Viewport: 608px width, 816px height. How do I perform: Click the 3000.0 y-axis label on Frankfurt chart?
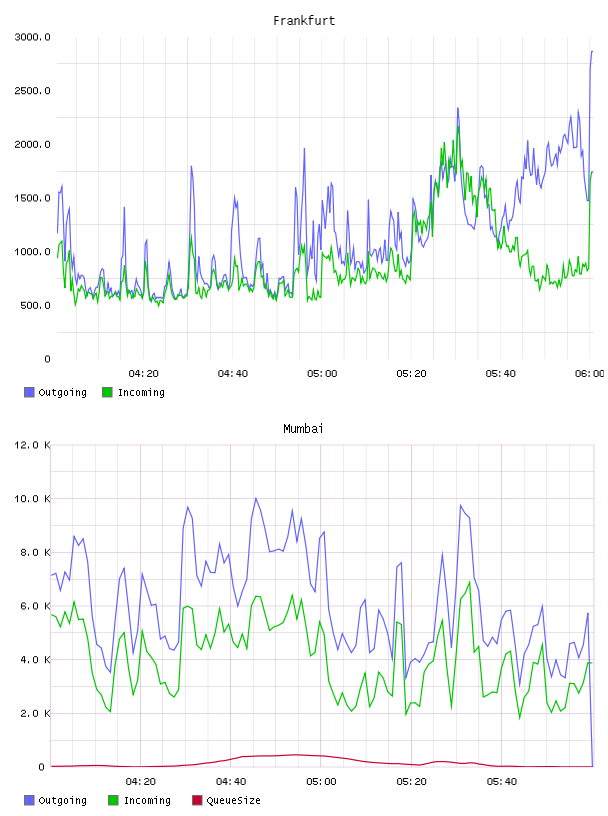pyautogui.click(x=32, y=37)
